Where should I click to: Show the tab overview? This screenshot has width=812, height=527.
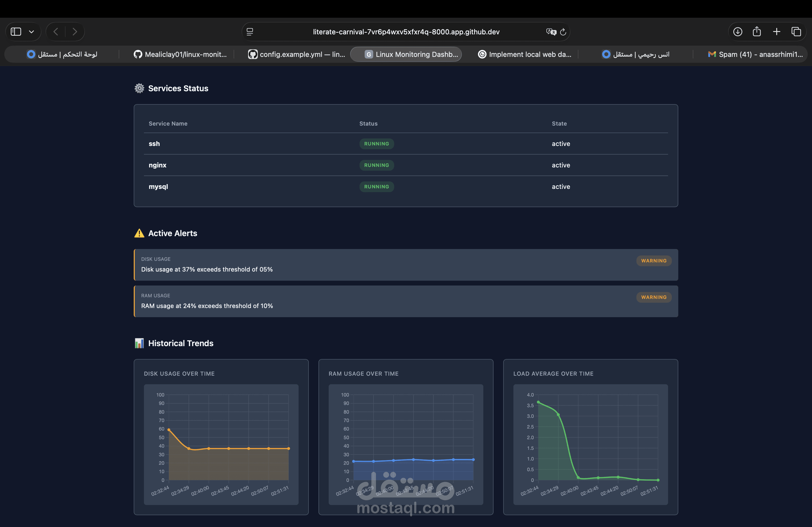click(796, 32)
